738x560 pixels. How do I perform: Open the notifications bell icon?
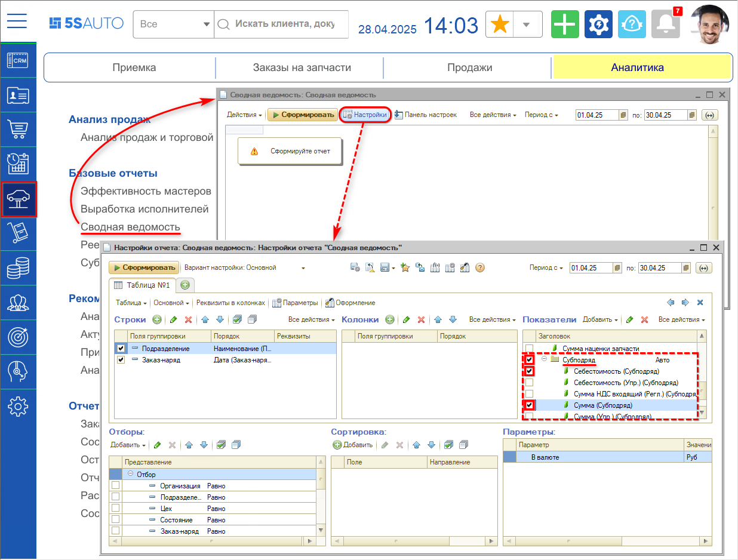click(x=665, y=24)
